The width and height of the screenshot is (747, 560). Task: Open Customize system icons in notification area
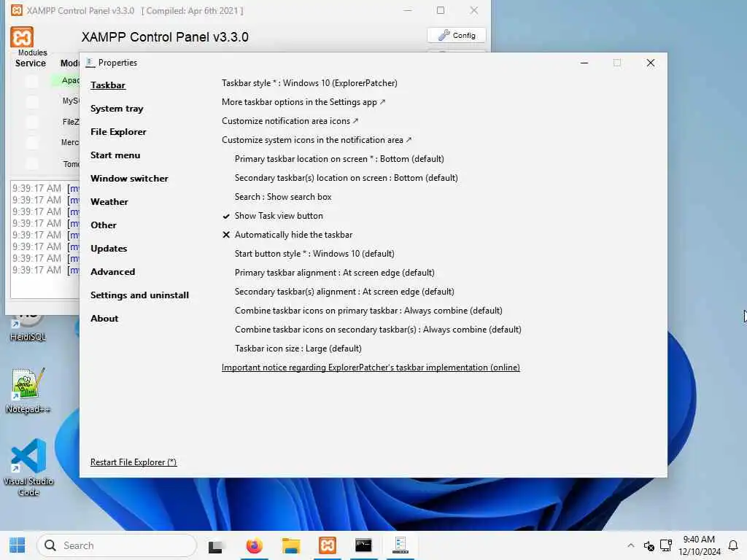click(x=317, y=140)
